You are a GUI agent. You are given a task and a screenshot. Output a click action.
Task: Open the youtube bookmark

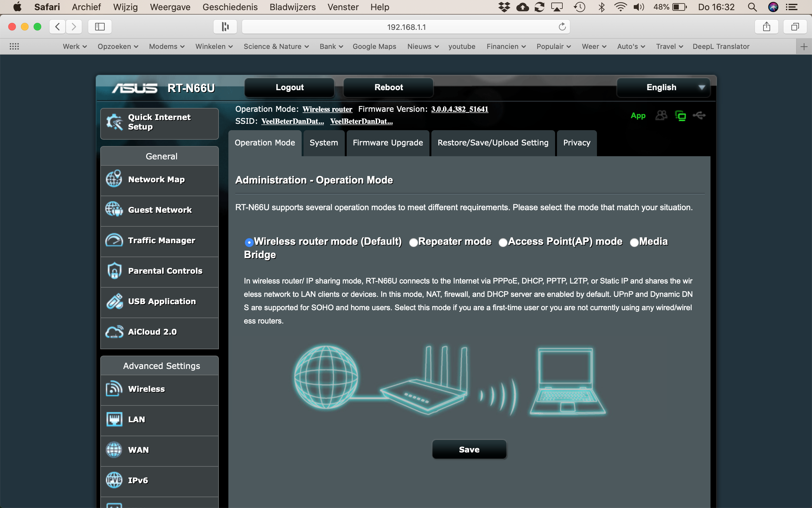tap(462, 46)
